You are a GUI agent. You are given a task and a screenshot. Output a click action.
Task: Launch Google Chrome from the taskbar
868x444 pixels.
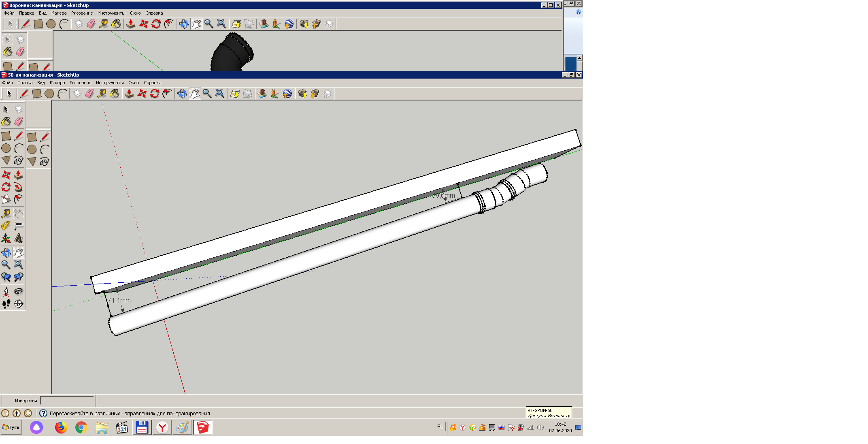pyautogui.click(x=81, y=427)
